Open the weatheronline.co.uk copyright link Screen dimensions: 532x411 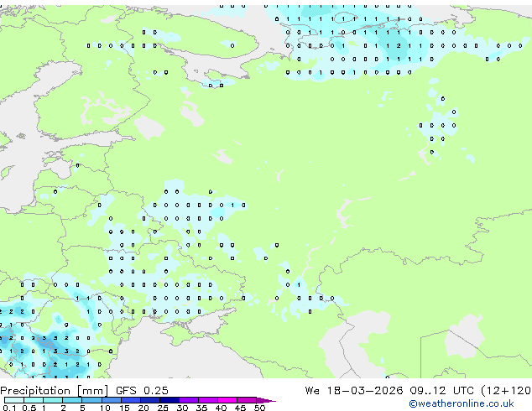(x=461, y=403)
